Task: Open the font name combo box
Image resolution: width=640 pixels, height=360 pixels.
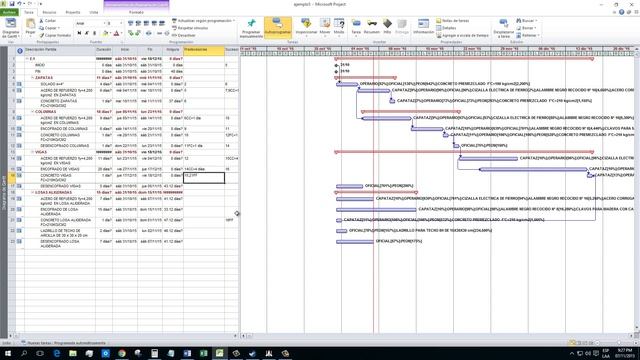Action: tap(91, 23)
